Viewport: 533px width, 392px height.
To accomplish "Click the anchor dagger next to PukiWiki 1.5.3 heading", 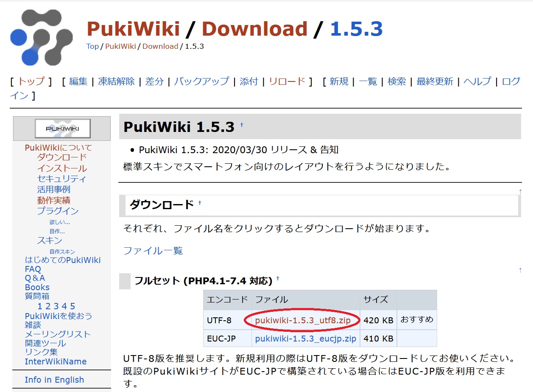I will (242, 125).
